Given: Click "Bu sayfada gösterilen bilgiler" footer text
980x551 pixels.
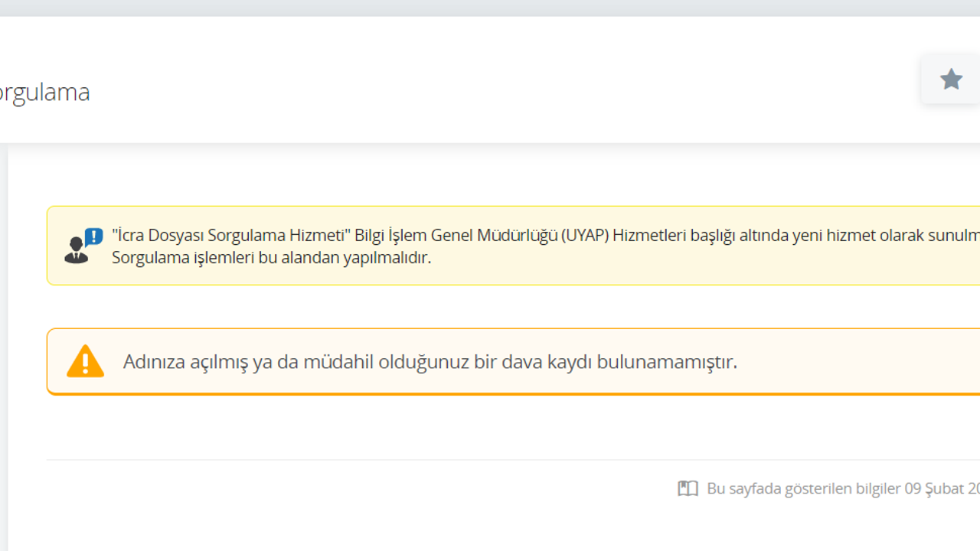Looking at the screenshot, I should coord(803,488).
